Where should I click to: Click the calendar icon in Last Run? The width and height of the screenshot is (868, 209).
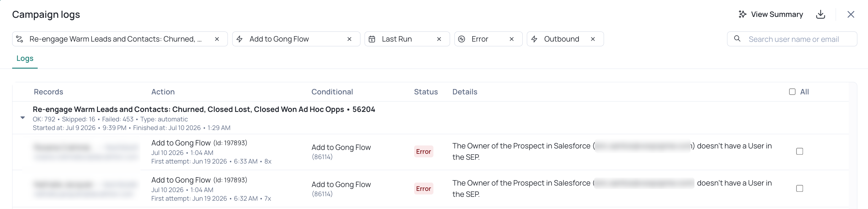pyautogui.click(x=372, y=39)
